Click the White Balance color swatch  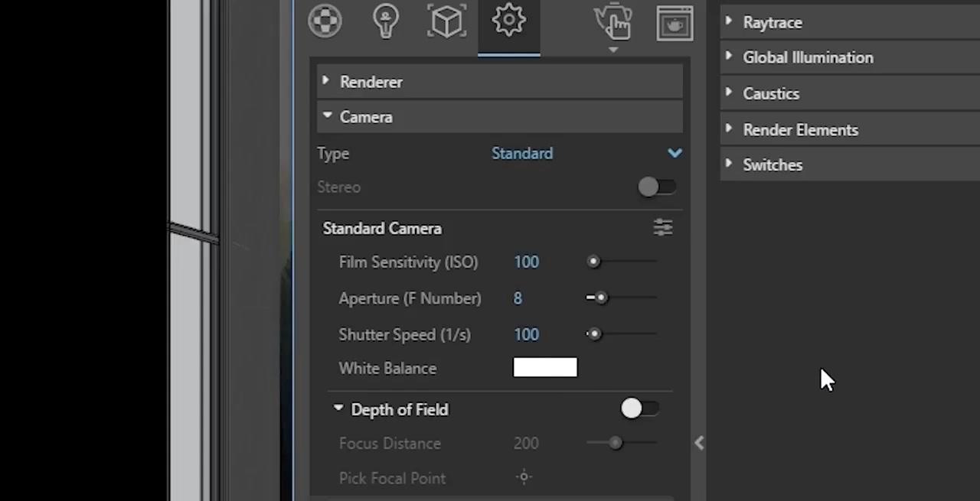coord(545,368)
